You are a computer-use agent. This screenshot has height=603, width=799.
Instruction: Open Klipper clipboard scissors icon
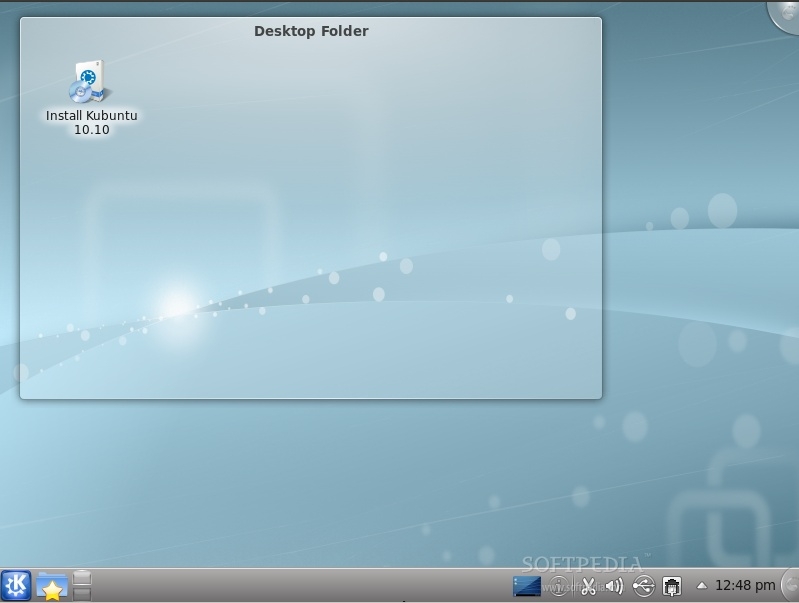coord(589,586)
